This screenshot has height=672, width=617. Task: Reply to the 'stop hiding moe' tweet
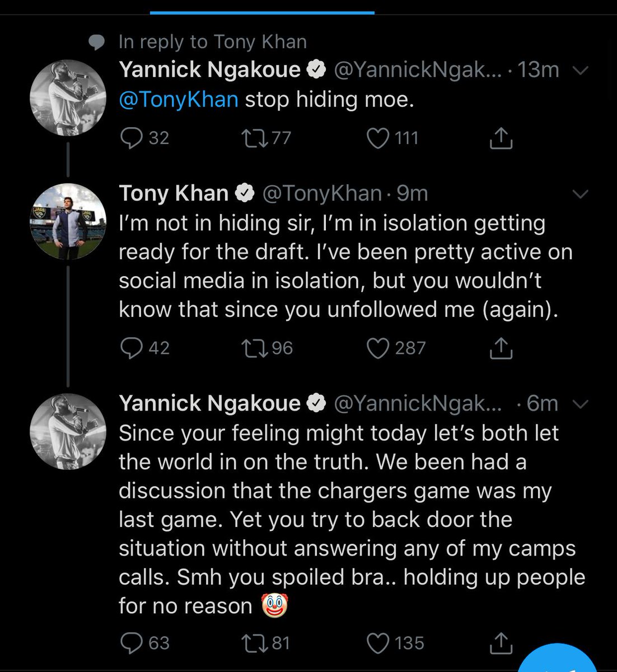click(x=132, y=138)
